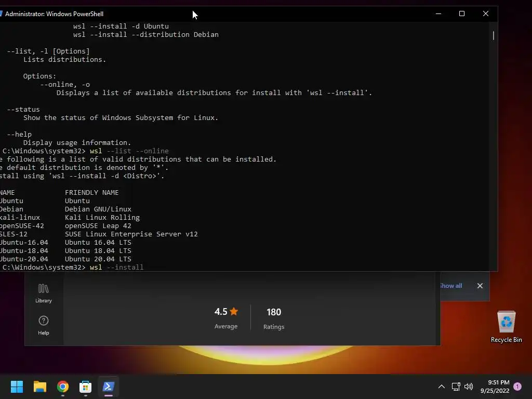Click the Administrator: Windows PowerShell title
The height and width of the screenshot is (399, 532).
[x=54, y=14]
